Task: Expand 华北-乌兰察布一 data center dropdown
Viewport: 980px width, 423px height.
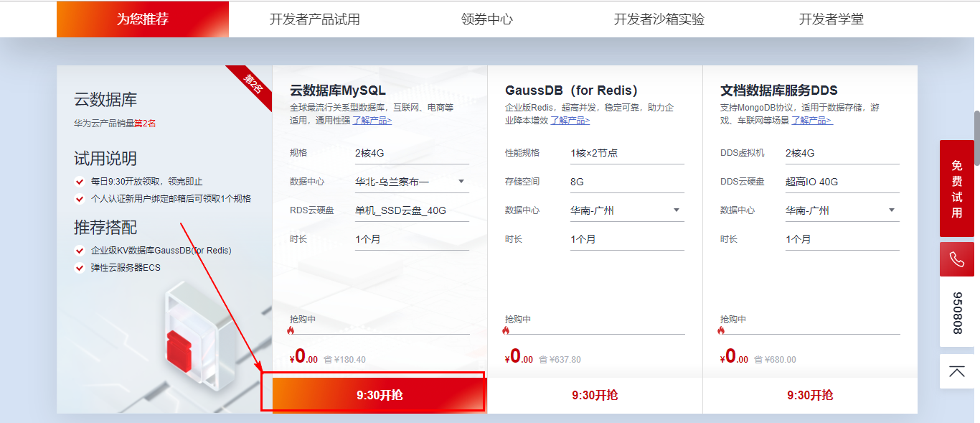Action: pos(412,182)
